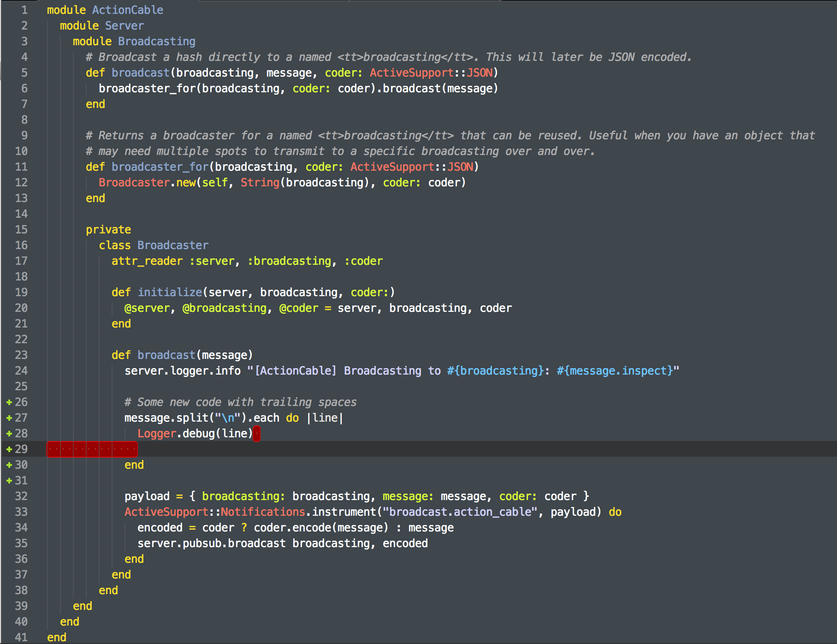837x644 pixels.
Task: Click 'broadcast' in 'def broadcast(message)' line 23
Action: 166,355
